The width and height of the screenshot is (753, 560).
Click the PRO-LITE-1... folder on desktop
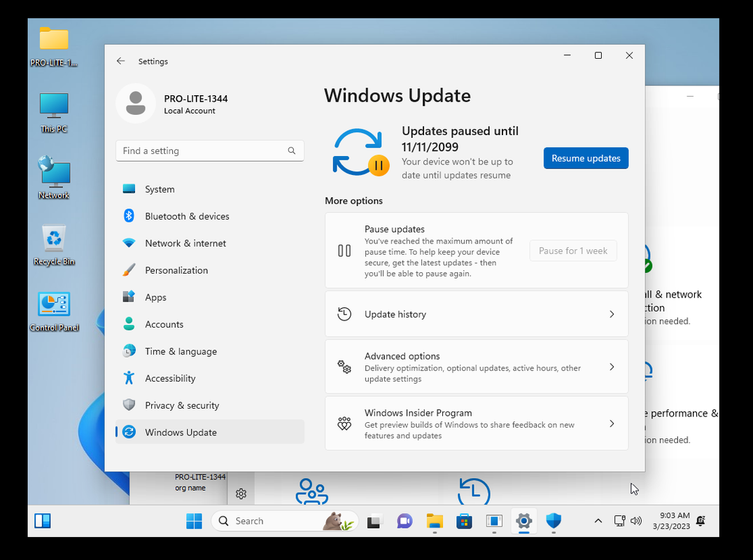point(54,46)
